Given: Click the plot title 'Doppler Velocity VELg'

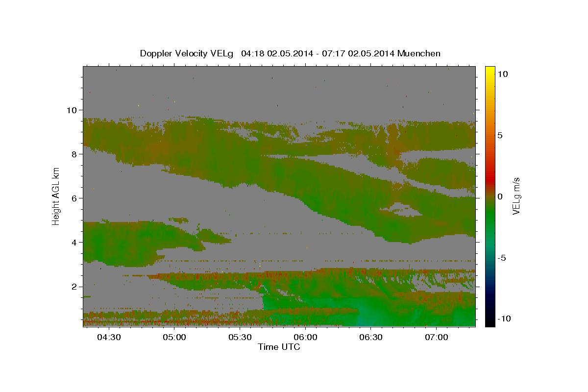Looking at the screenshot, I should 187,53.
